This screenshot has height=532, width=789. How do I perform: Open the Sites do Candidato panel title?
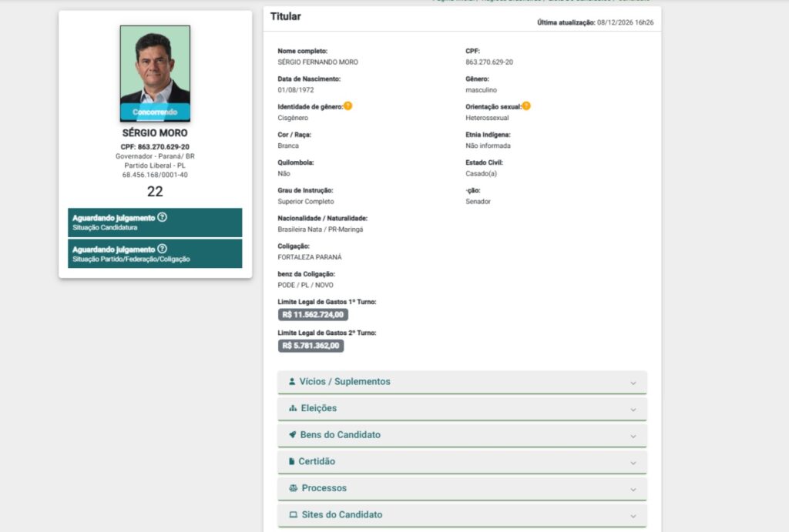tap(342, 515)
